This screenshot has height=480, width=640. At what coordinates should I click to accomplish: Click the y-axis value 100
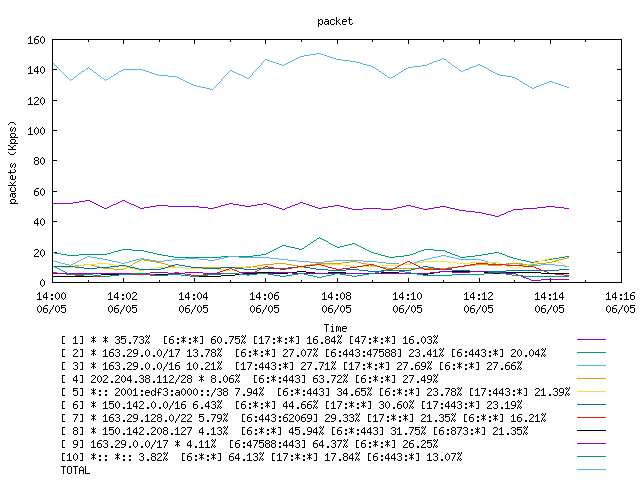point(36,131)
